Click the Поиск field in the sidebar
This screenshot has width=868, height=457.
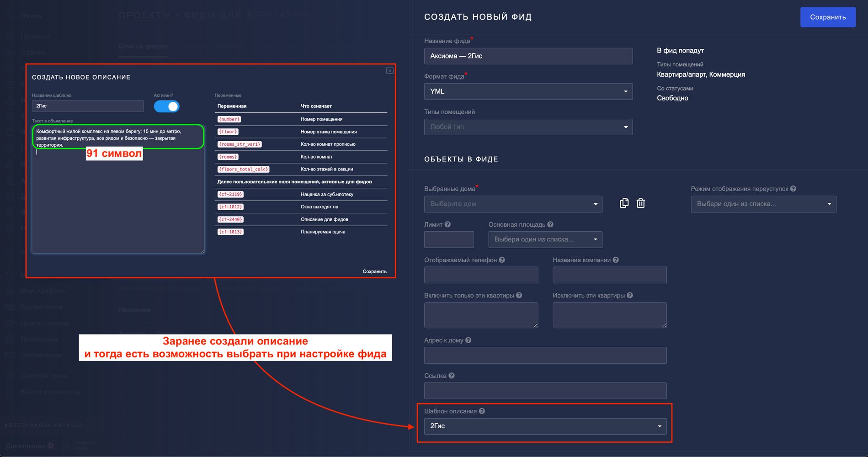[x=32, y=16]
